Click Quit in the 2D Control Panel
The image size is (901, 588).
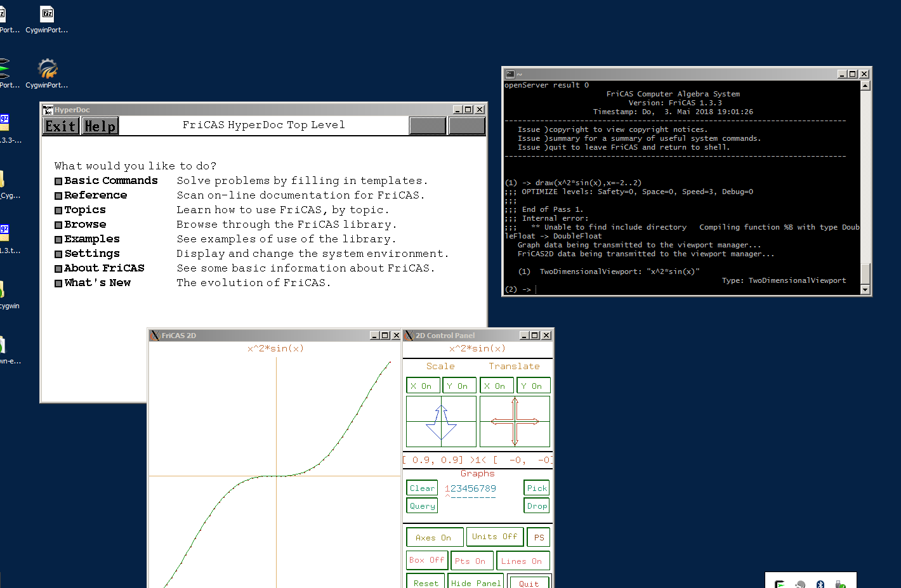529,582
